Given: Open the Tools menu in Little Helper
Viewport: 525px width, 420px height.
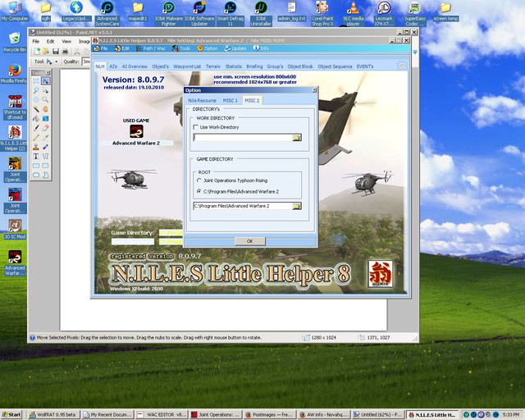Looking at the screenshot, I should click(x=181, y=48).
